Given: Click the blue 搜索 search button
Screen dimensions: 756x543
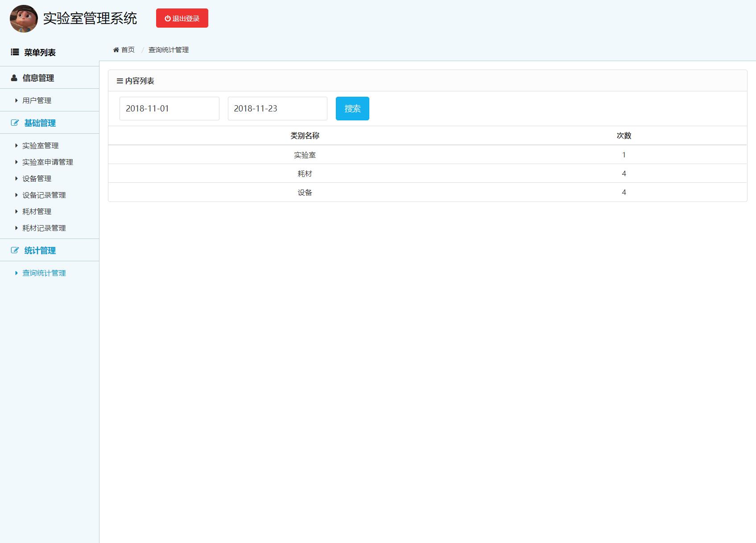Looking at the screenshot, I should [352, 108].
